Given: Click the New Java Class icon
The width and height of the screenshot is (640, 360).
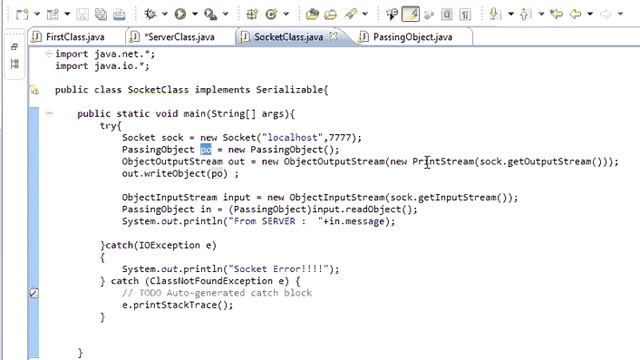Looking at the screenshot, I should 271,14.
